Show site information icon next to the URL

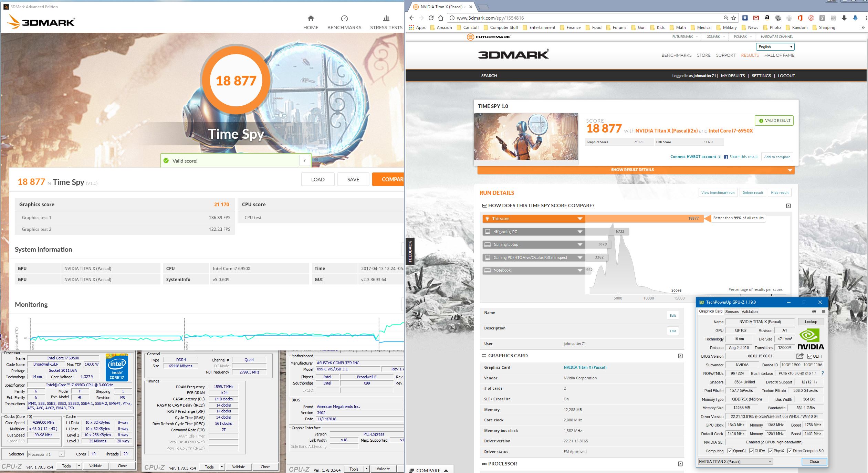coord(452,18)
